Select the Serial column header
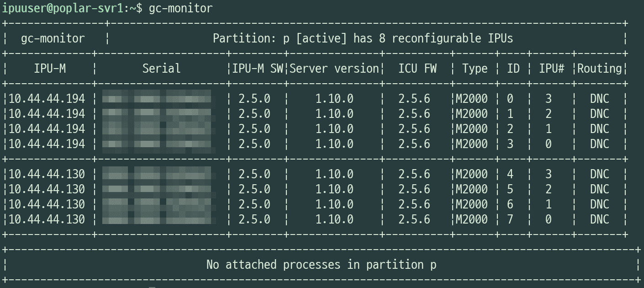The width and height of the screenshot is (644, 288). coord(161,69)
